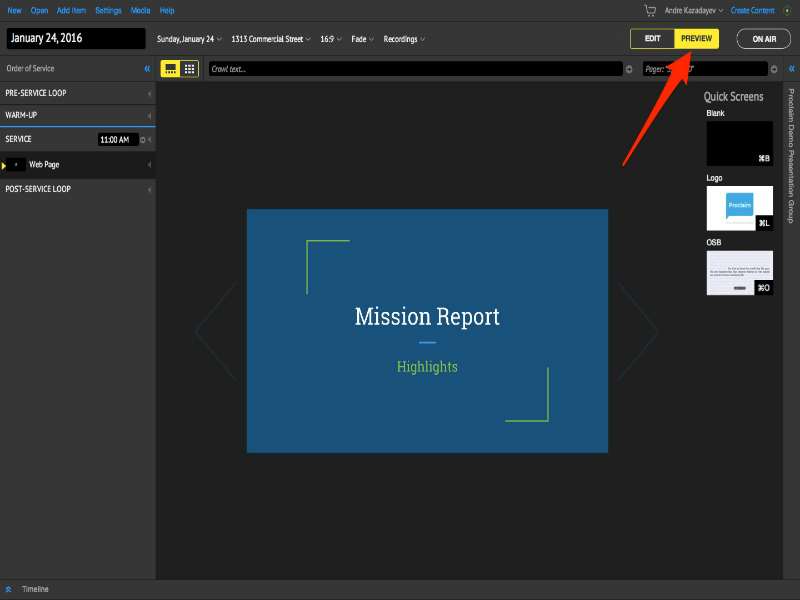Image resolution: width=800 pixels, height=600 pixels.
Task: Open the Recordings dropdown
Action: (404, 39)
